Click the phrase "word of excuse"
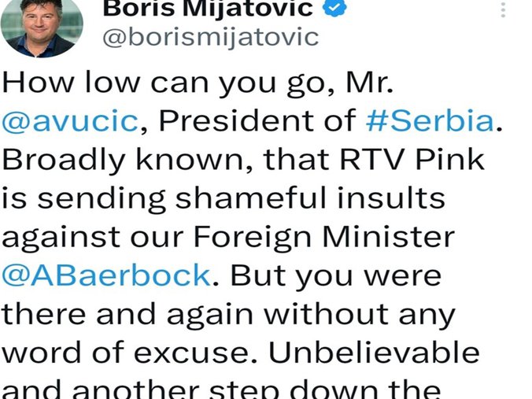This screenshot has height=399, width=532. point(124,353)
